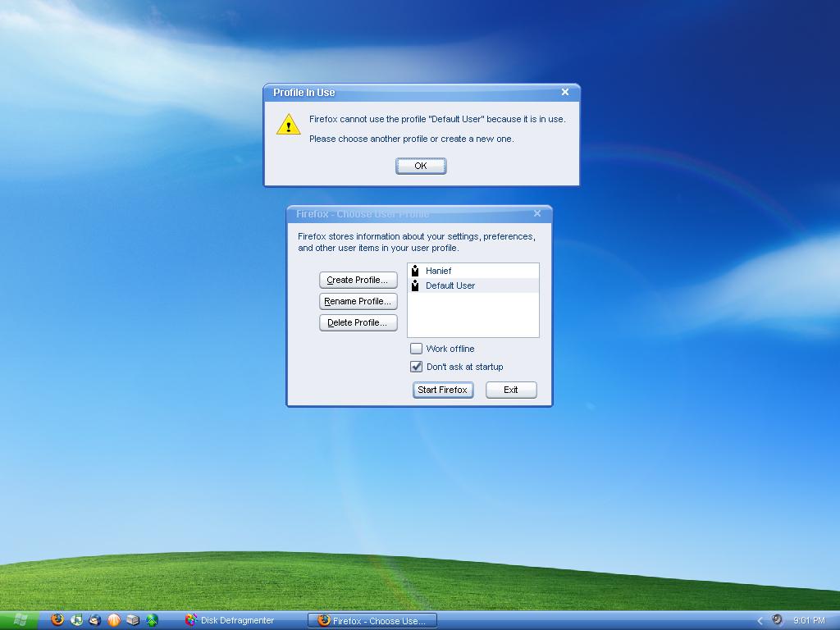This screenshot has width=840, height=630.
Task: Uncheck the Don't ask at startup checkbox
Action: (416, 367)
